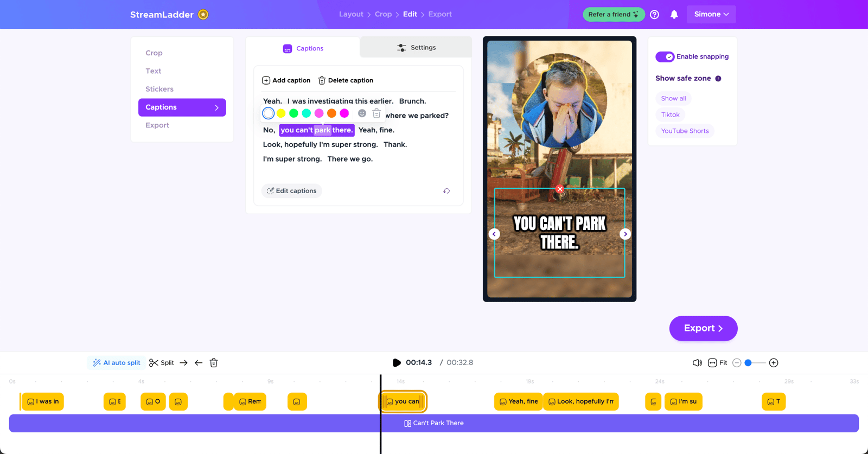Open the notifications bell
The image size is (868, 454).
[674, 15]
